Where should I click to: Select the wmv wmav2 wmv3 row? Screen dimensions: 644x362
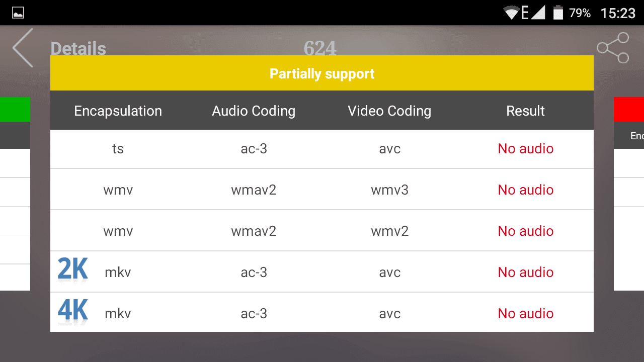[322, 190]
